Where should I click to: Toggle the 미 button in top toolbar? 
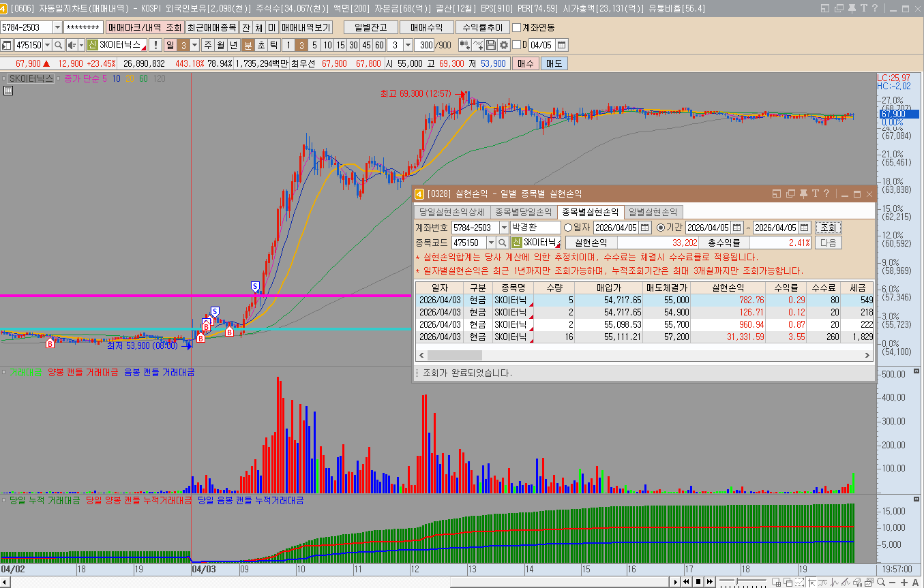[x=271, y=27]
